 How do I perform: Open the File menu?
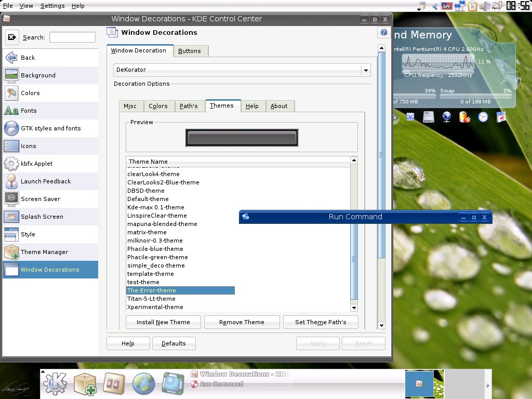(7, 6)
